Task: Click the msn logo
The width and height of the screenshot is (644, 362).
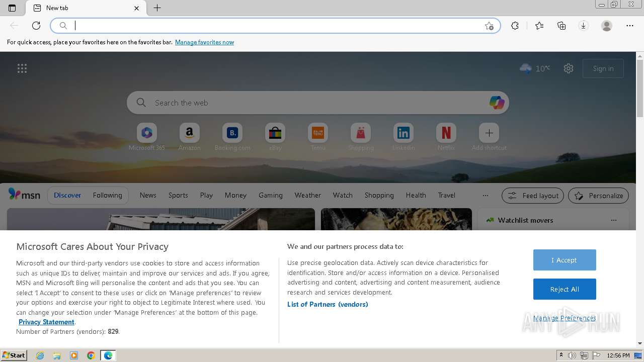Action: click(24, 195)
